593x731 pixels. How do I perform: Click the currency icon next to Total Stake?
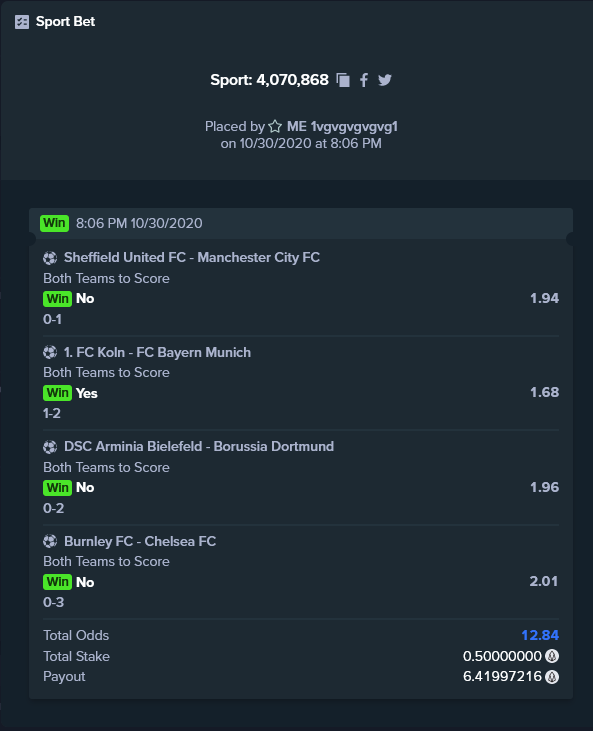click(x=552, y=656)
